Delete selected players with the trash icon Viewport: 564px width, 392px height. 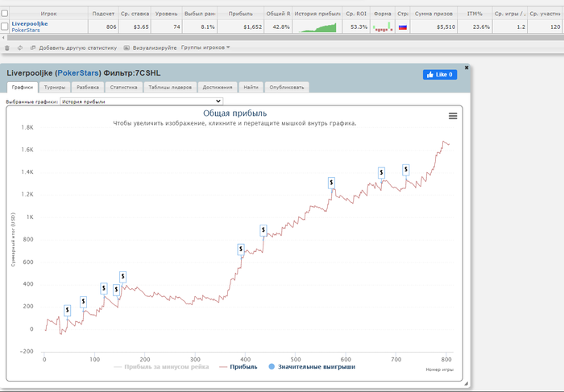(6, 47)
